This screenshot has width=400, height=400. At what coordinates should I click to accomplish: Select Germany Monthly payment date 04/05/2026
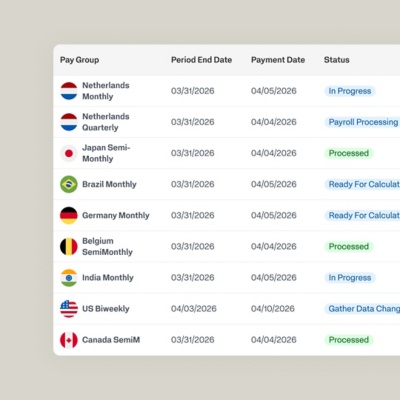point(274,215)
